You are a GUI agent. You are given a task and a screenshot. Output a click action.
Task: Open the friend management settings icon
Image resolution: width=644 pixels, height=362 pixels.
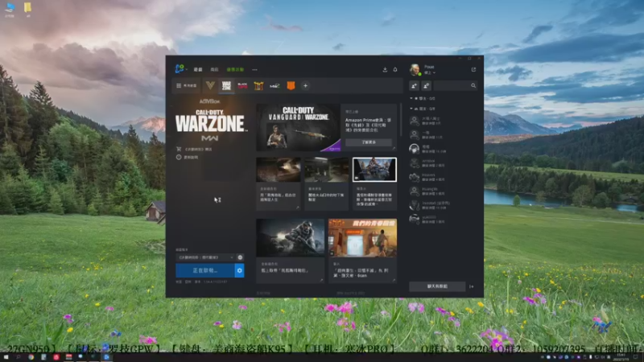(427, 86)
